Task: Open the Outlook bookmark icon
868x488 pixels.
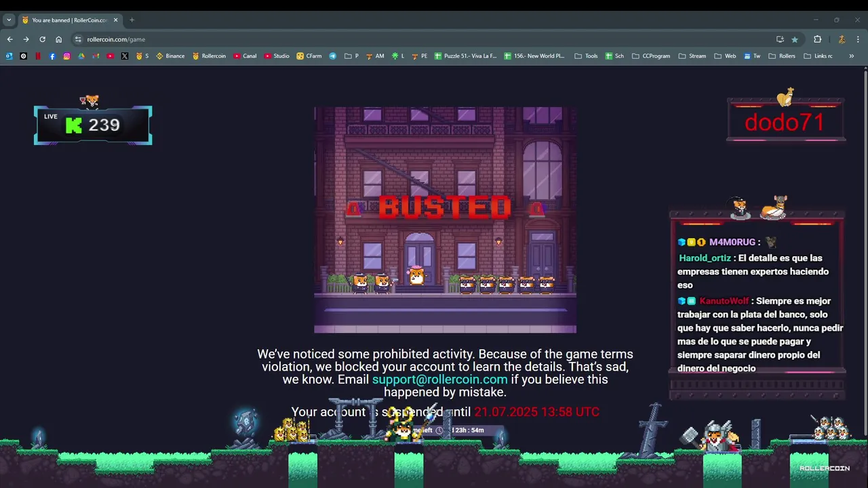Action: point(9,56)
